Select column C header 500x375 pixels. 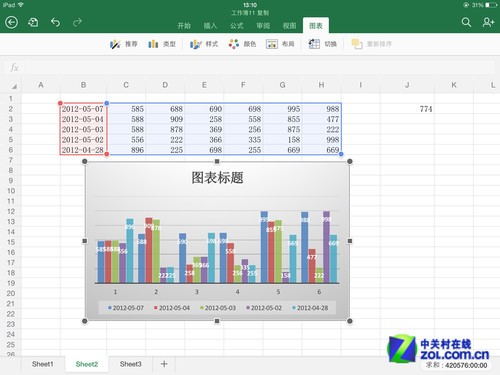tap(126, 85)
